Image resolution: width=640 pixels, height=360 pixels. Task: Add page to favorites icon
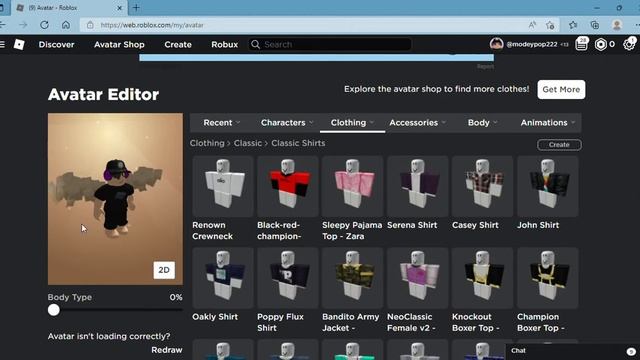[x=550, y=25]
